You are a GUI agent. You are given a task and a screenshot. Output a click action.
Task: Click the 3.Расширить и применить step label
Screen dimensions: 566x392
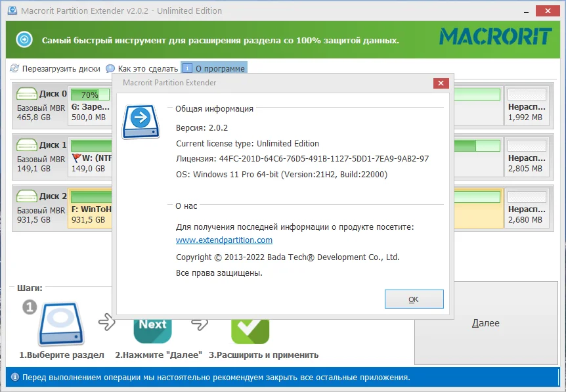click(264, 355)
